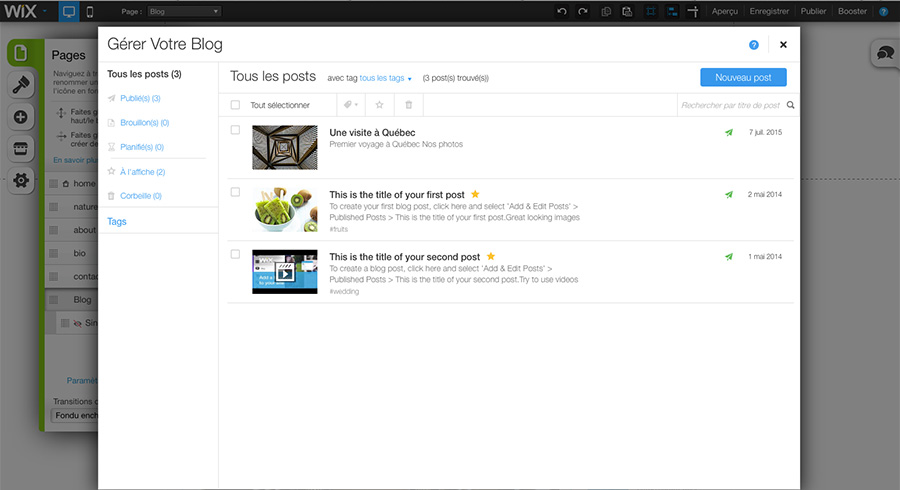Screen dimensions: 900x490
Task: Open the App Market sidebar icon
Action: 21,149
